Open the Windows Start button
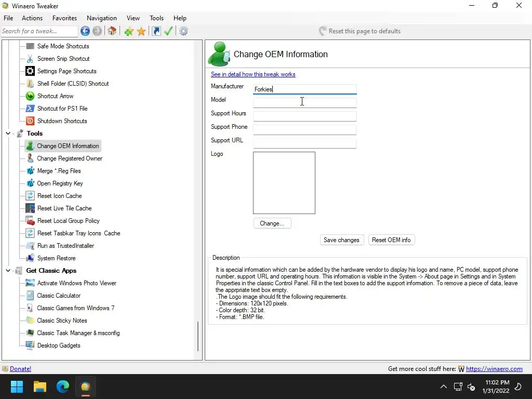Screen dimensions: 532x399 17,387
